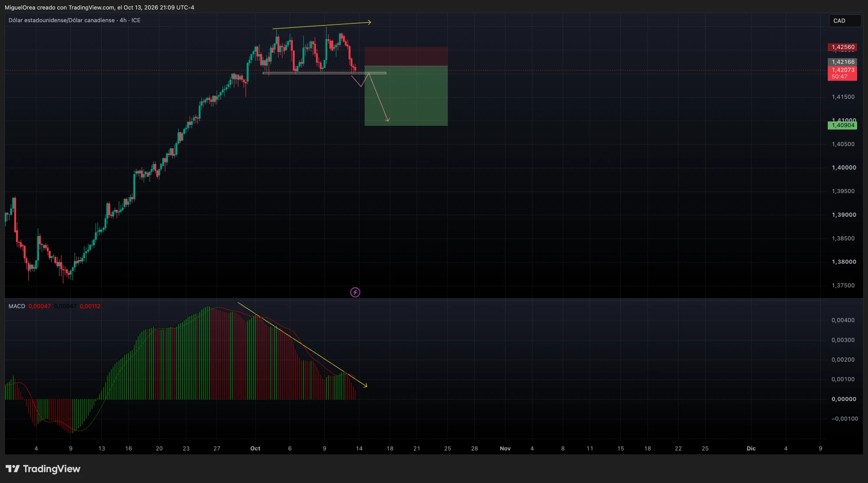This screenshot has width=868, height=483.
Task: Click the Oct label on time axis
Action: point(255,448)
